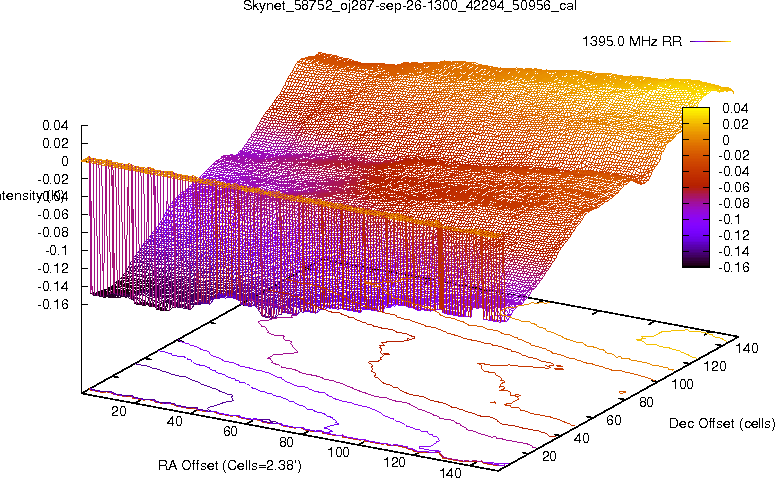Pick the -0.02 label on the color bar

coord(733,155)
